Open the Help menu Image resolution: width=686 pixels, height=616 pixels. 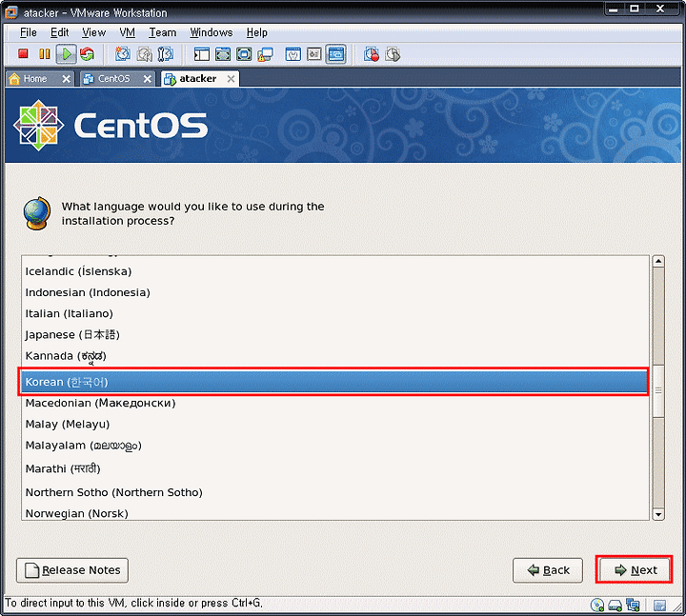[x=257, y=32]
